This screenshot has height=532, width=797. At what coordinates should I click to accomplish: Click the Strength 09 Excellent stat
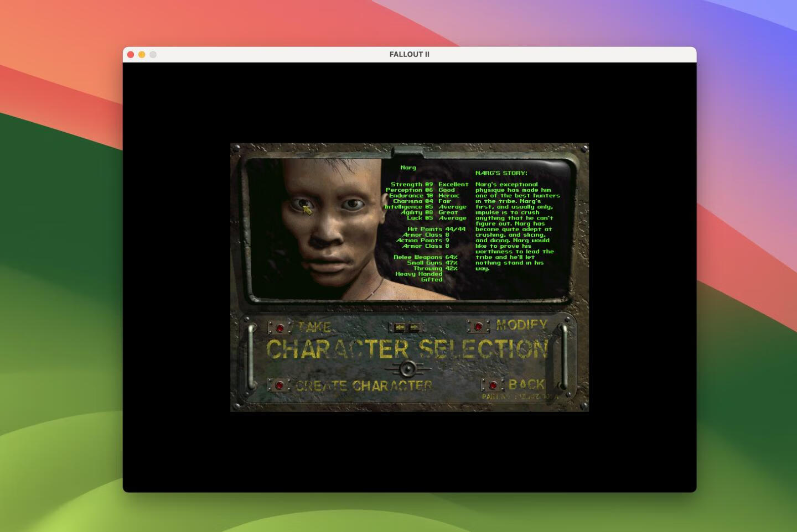coord(429,184)
